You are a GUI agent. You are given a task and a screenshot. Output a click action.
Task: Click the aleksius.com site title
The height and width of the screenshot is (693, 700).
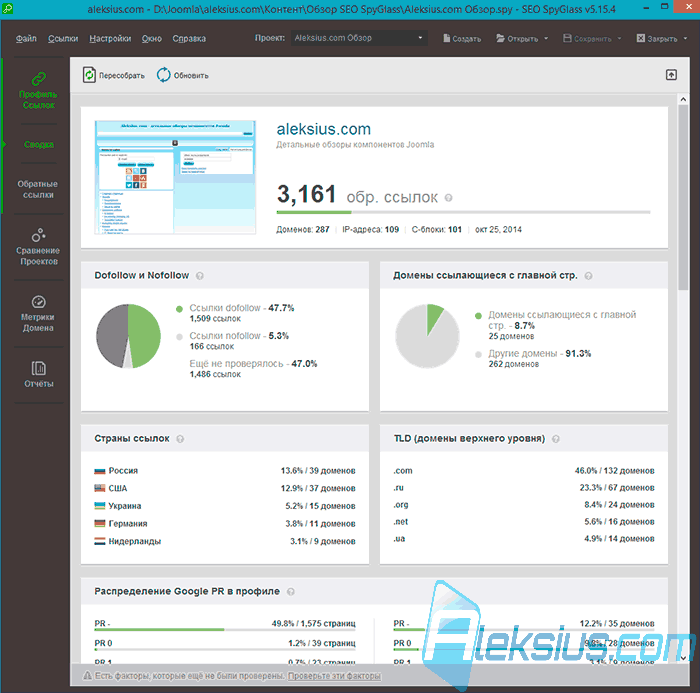(x=324, y=129)
